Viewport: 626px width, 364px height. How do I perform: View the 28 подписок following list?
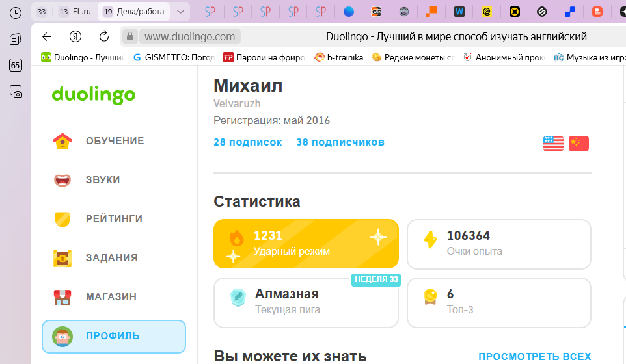point(247,142)
